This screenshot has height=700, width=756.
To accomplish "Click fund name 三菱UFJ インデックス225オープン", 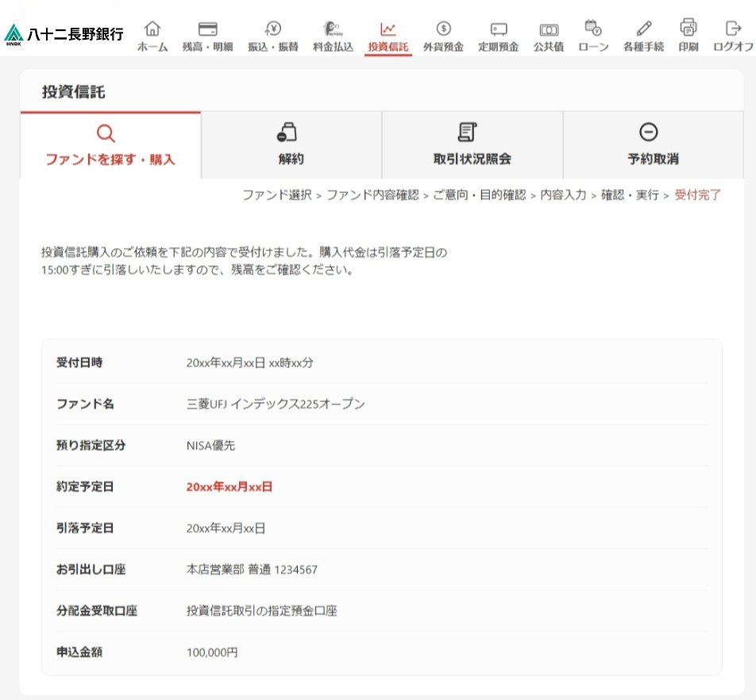I will (276, 404).
